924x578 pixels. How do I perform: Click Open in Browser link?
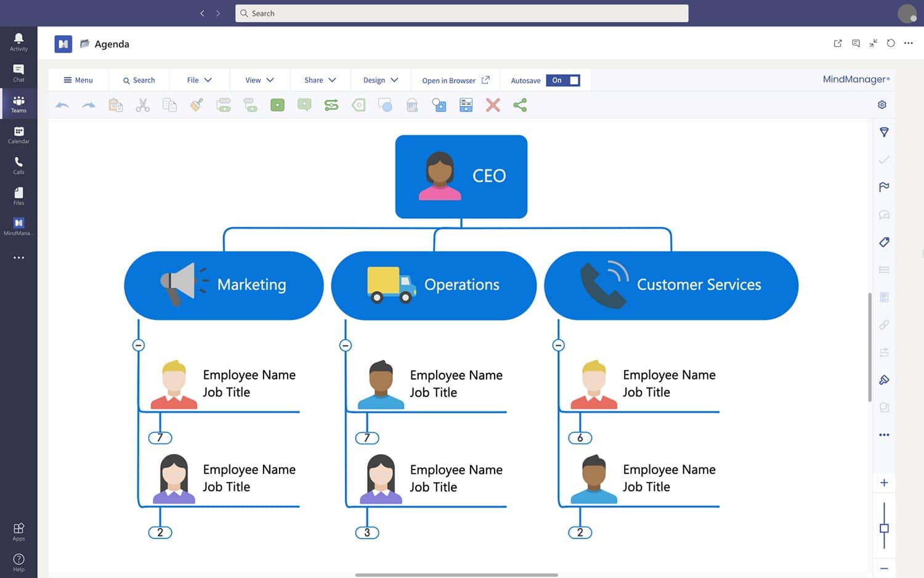455,80
